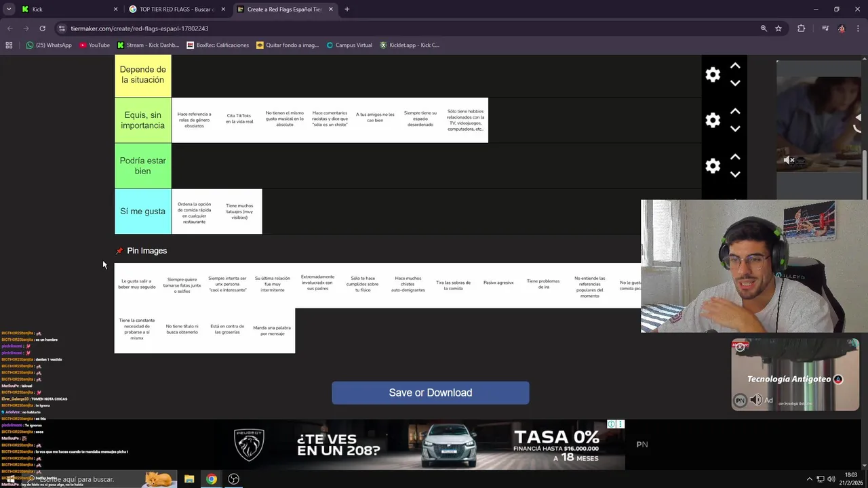Pick the 'Manda una palabra por mensaje' card
The image size is (868, 488).
point(273,331)
